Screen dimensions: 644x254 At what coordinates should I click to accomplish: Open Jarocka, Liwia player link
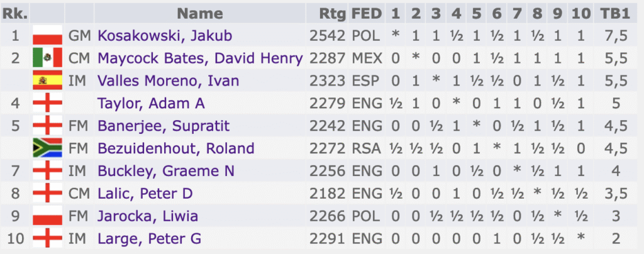click(148, 216)
